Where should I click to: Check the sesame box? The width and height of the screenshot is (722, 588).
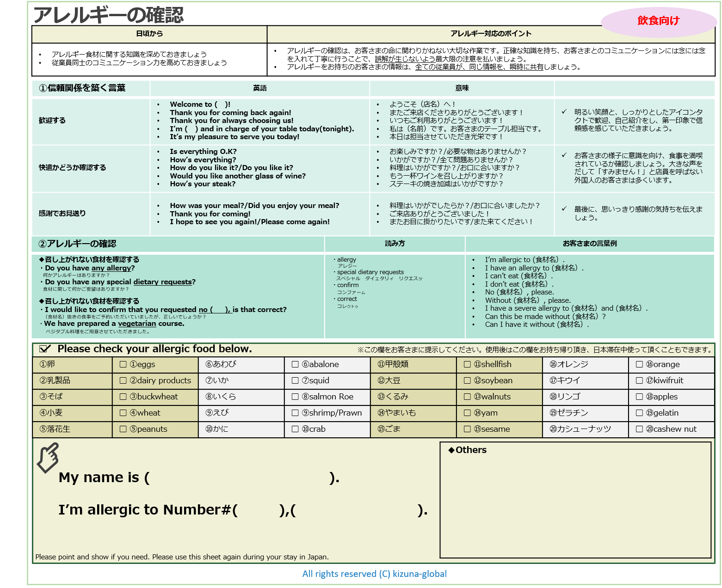click(467, 429)
